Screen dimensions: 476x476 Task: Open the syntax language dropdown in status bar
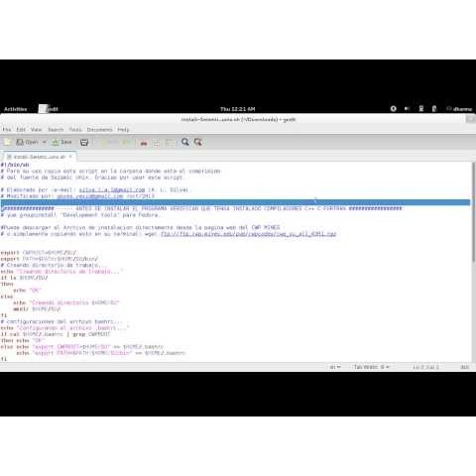(x=335, y=367)
